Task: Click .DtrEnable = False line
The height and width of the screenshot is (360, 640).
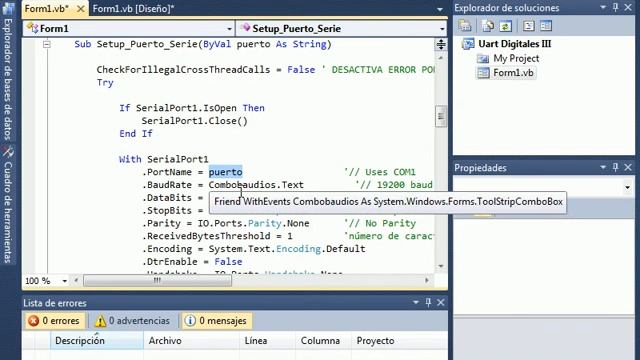Action: 192,262
